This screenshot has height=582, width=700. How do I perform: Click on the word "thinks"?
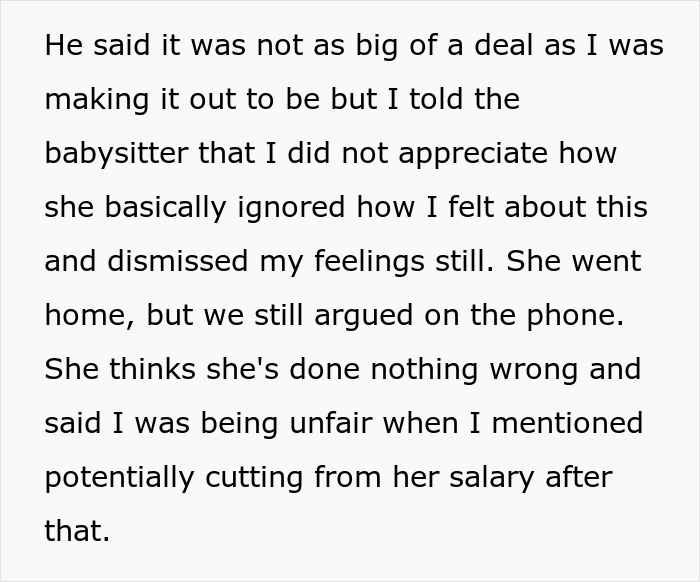[143, 369]
